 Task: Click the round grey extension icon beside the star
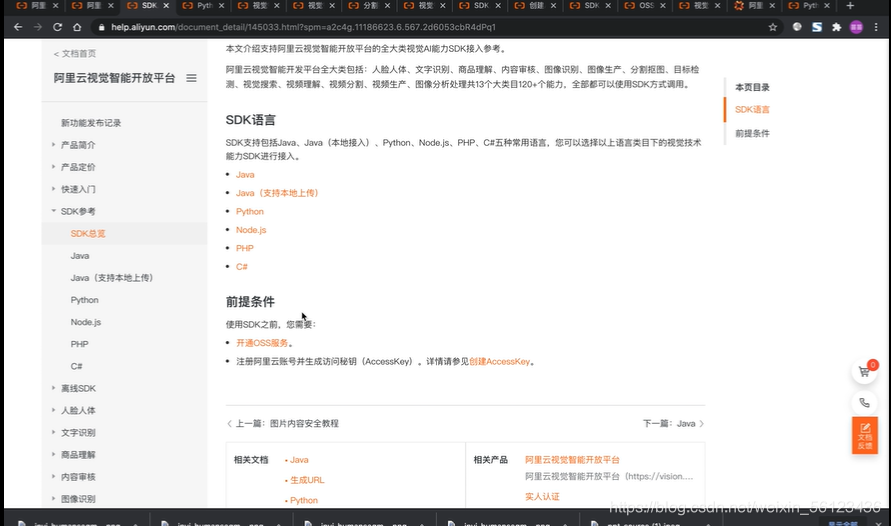797,27
